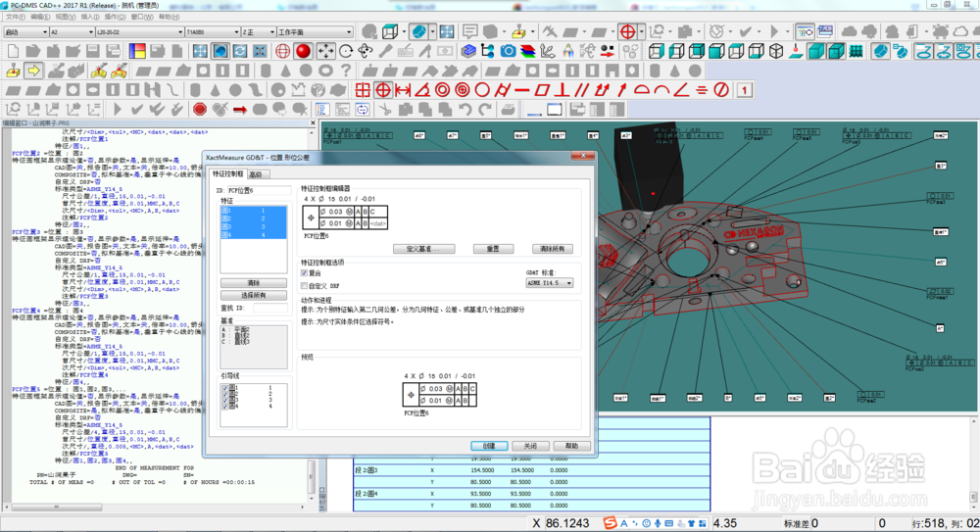980x532 pixels.
Task: Choose the Flatness dimension icon
Action: (542, 90)
